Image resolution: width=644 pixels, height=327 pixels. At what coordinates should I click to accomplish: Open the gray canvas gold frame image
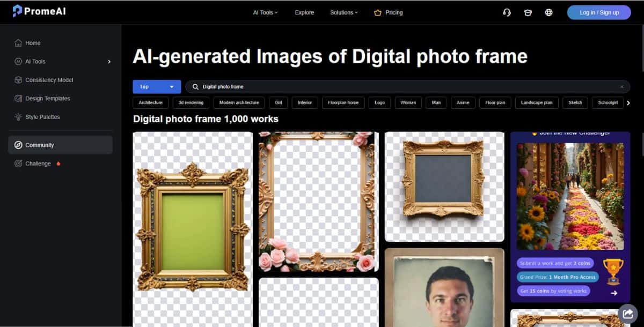coord(444,187)
